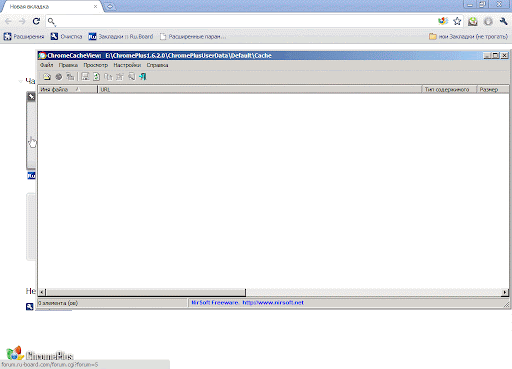Click the colorful ChromePlus icon in the address bar
This screenshot has width=512, height=369.
(443, 21)
